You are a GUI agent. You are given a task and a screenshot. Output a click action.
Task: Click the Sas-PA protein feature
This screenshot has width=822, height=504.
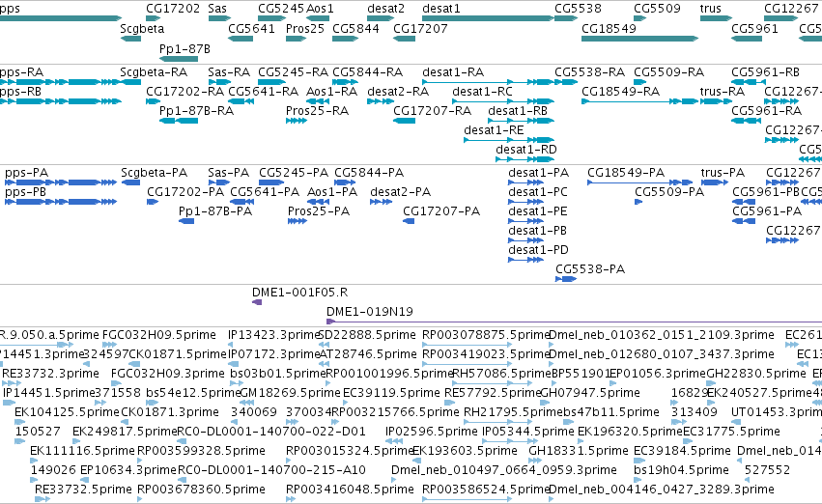(219, 182)
